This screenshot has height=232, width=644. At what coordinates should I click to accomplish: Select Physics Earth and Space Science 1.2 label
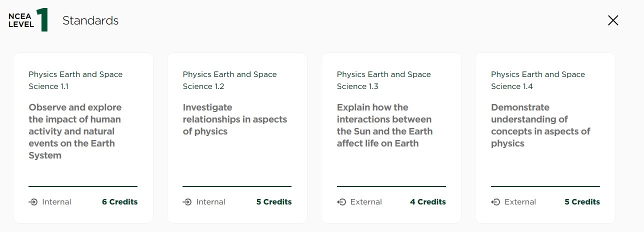point(229,80)
